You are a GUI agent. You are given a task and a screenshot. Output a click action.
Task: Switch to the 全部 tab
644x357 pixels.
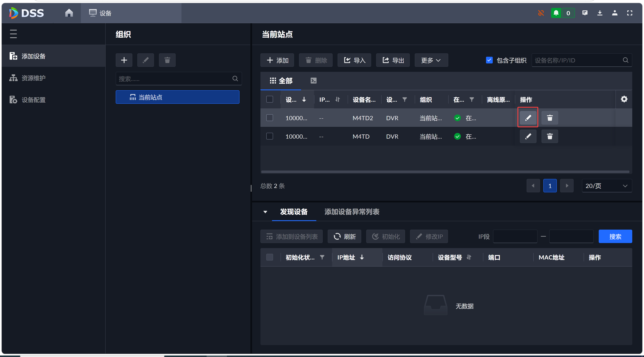point(281,81)
